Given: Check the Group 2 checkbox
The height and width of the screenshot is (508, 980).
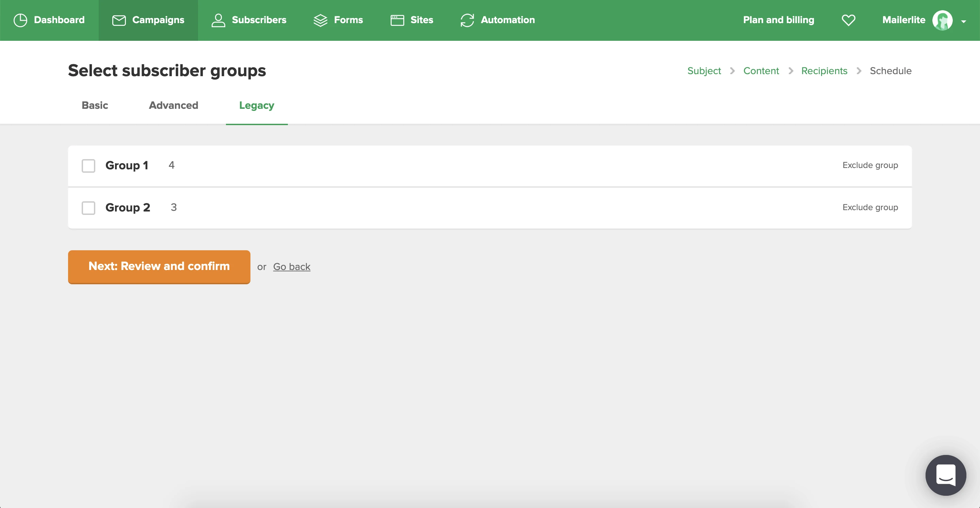Looking at the screenshot, I should (x=88, y=208).
